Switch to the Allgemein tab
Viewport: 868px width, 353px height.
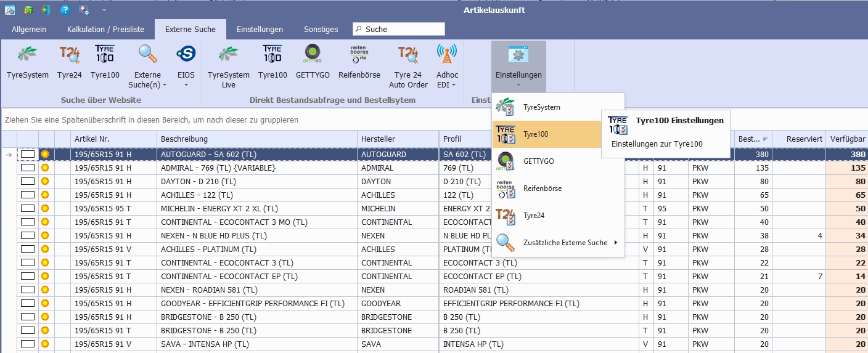coord(29,29)
